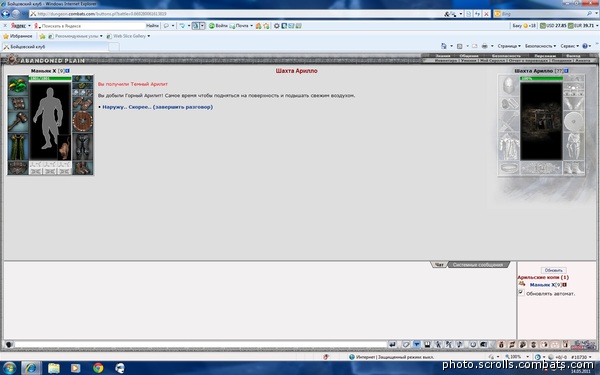Open the info icon next to Маньяк X [9]
This screenshot has width=600, height=375.
coord(68,71)
